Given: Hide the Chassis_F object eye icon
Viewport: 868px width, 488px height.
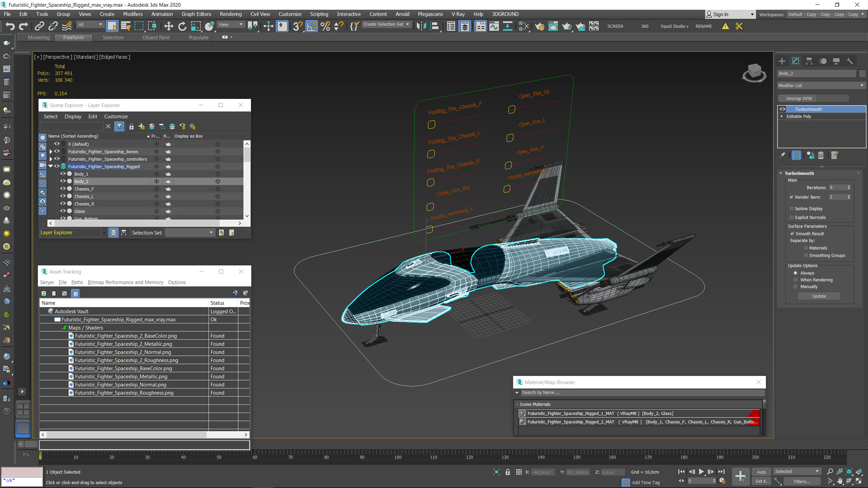Looking at the screenshot, I should 63,189.
